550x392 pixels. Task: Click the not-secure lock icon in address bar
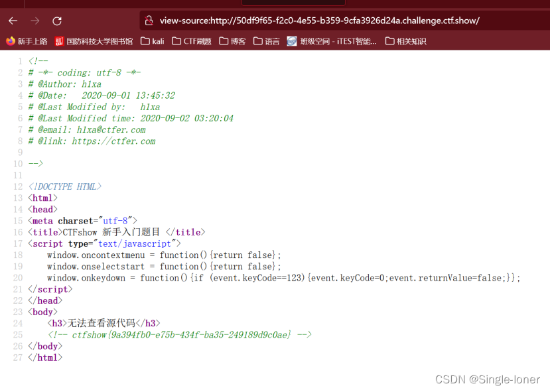[x=147, y=21]
